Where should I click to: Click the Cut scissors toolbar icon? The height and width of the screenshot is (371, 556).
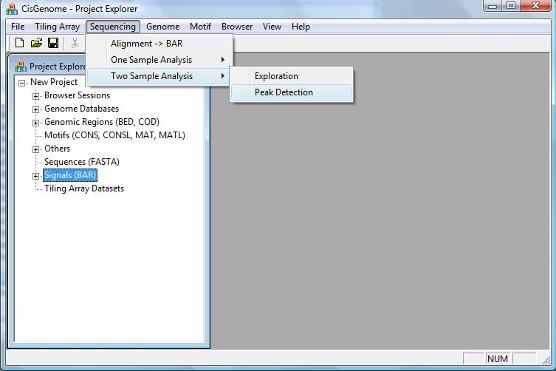click(74, 43)
